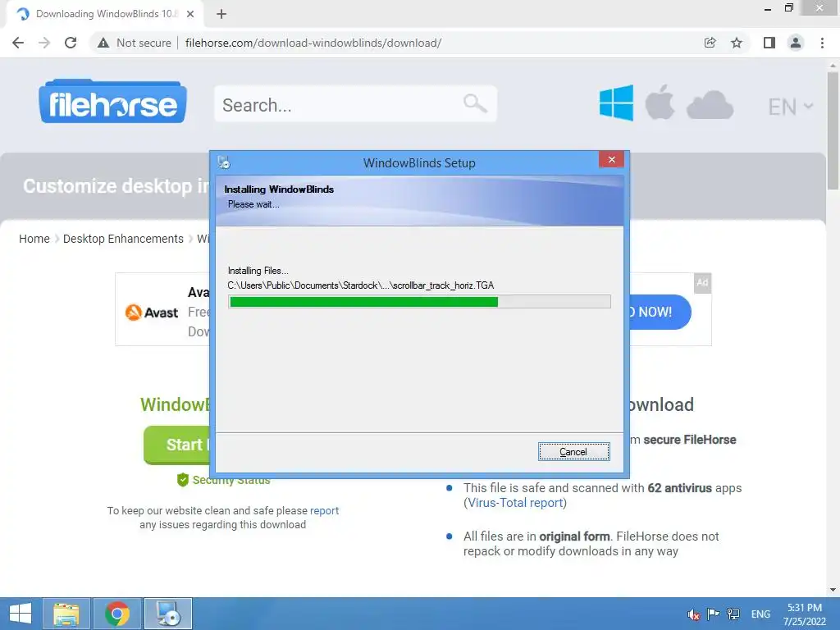
Task: Close the WindowBlinds Setup dialog
Action: 611,160
